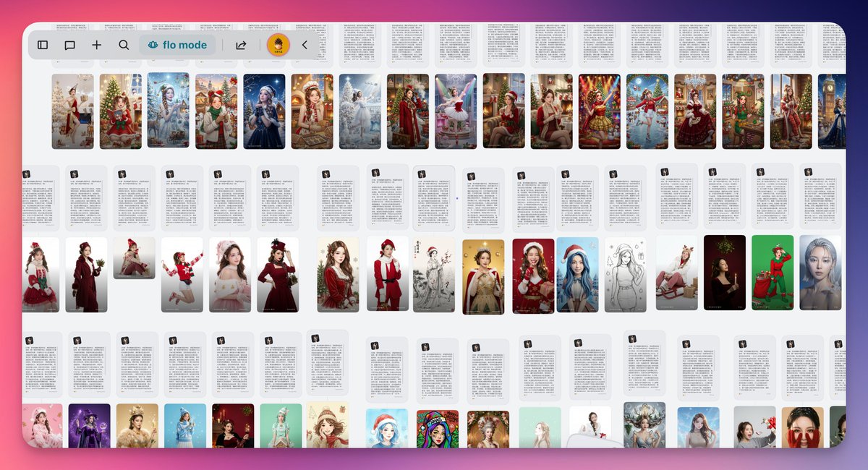Select woman under mistletoe on dark background
The height and width of the screenshot is (470, 868).
tap(724, 273)
